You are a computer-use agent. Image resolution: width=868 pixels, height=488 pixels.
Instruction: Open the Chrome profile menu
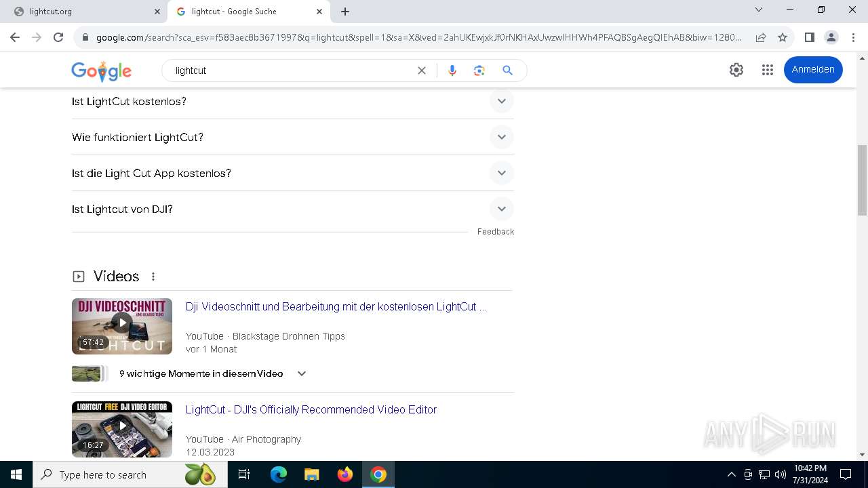831,37
